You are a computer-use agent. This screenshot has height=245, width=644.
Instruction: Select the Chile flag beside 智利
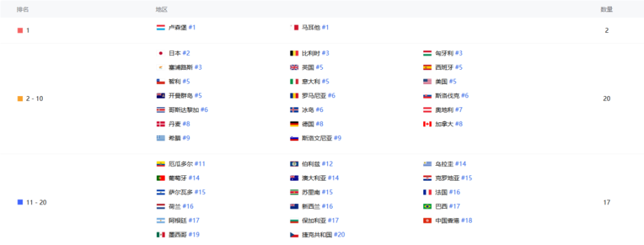(x=160, y=82)
